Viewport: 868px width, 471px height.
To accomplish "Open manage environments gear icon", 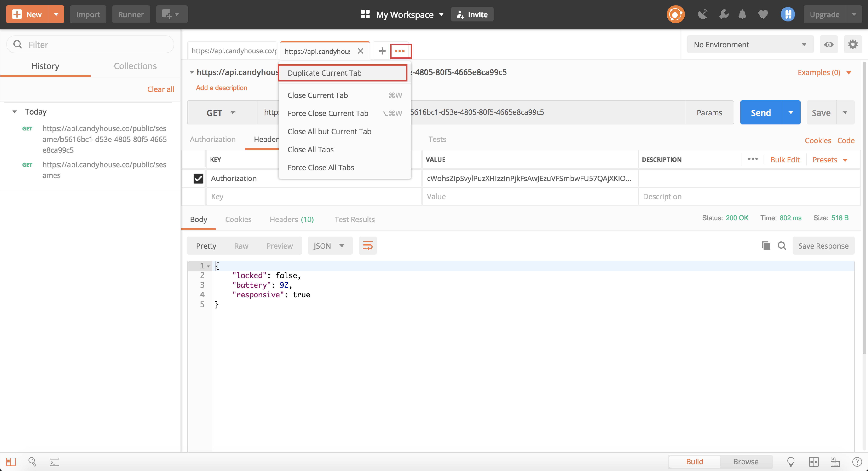I will 853,44.
